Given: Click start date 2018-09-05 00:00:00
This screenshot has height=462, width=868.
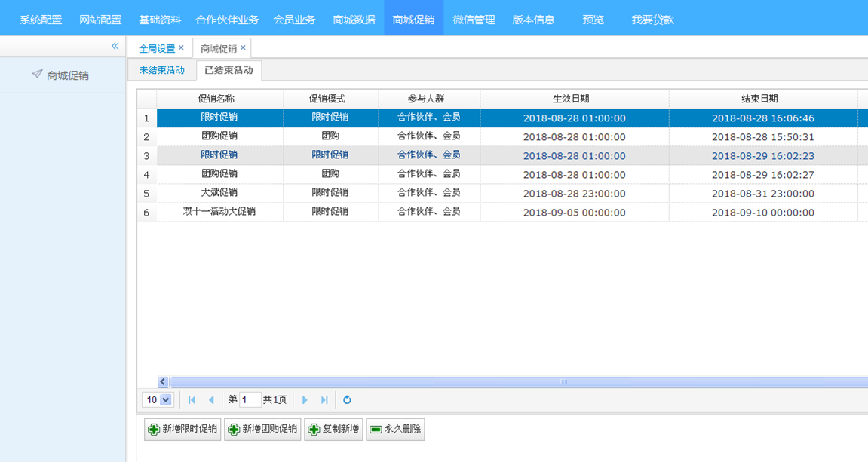Looking at the screenshot, I should click(x=574, y=213).
